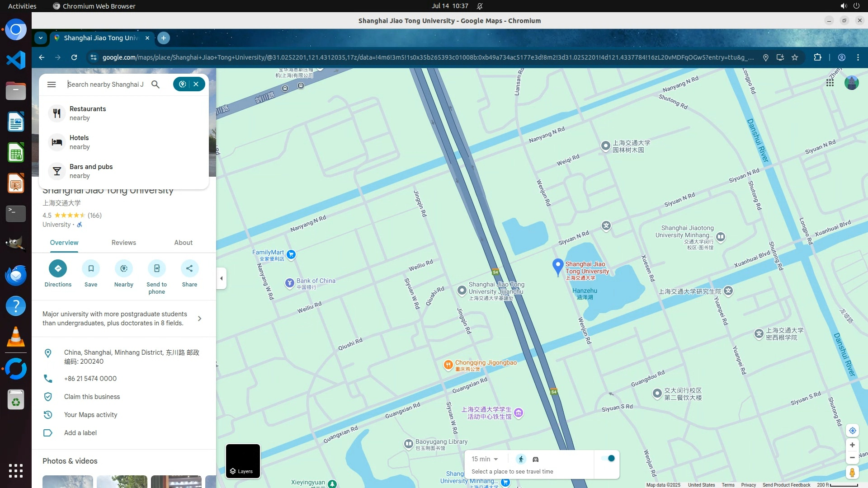Open the Google apps grid icon
The height and width of the screenshot is (488, 868).
click(x=830, y=83)
